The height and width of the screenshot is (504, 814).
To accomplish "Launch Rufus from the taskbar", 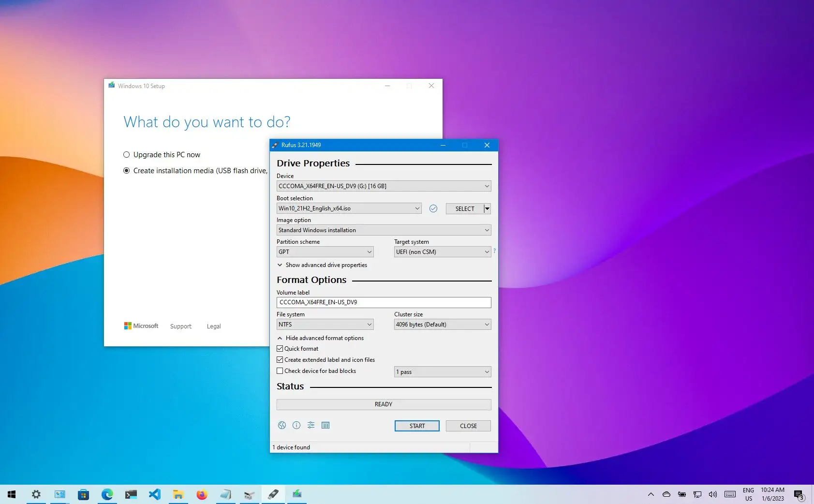I will [x=273, y=494].
